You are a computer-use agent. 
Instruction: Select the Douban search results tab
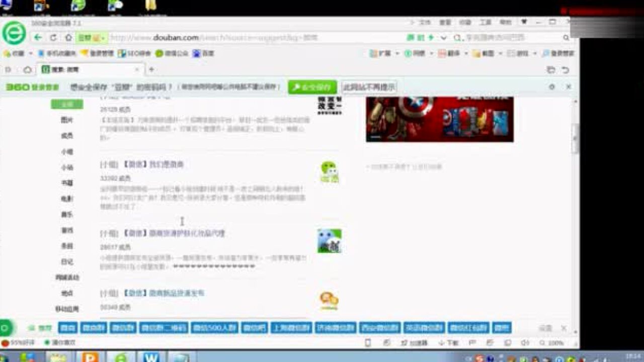click(x=91, y=69)
